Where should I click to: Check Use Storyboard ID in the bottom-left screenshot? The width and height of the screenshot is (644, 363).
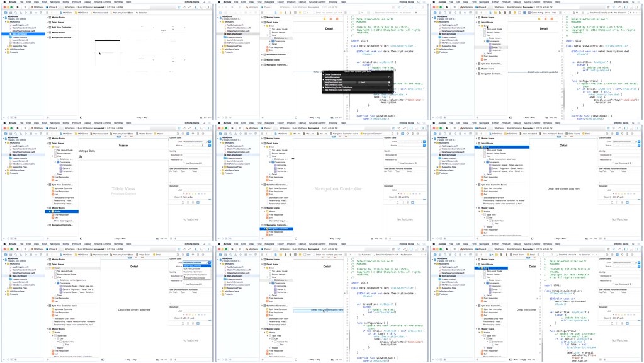184,284
